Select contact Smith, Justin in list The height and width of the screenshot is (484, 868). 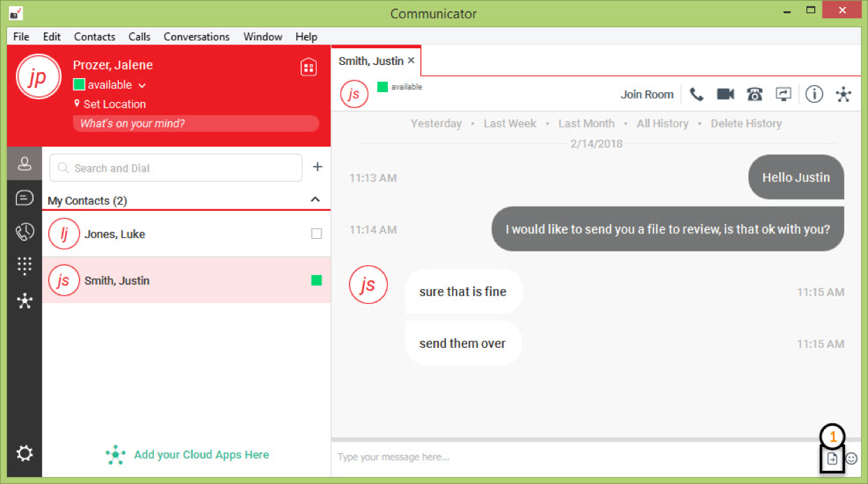pyautogui.click(x=186, y=280)
